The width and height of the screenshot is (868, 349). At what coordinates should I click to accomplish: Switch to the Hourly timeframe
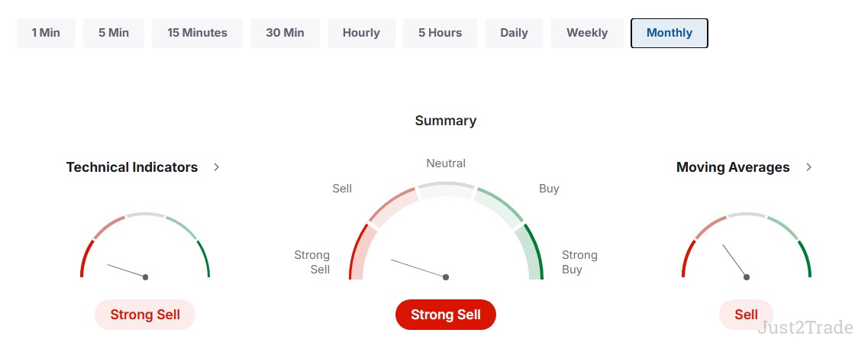362,34
